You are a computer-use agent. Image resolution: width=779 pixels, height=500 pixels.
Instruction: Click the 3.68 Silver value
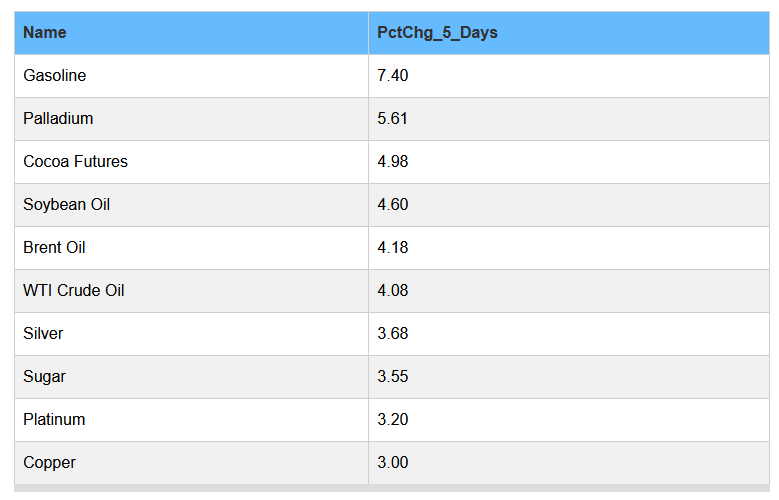point(393,334)
